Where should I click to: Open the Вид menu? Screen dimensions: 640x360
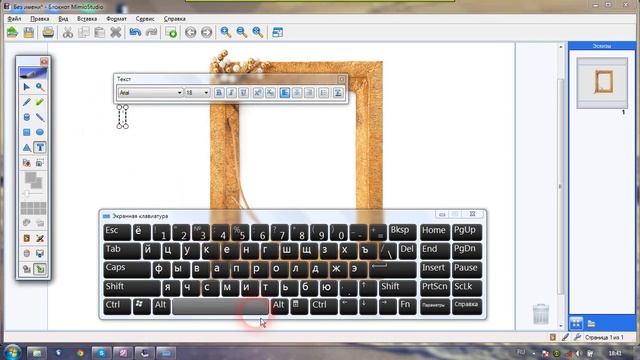(63, 19)
